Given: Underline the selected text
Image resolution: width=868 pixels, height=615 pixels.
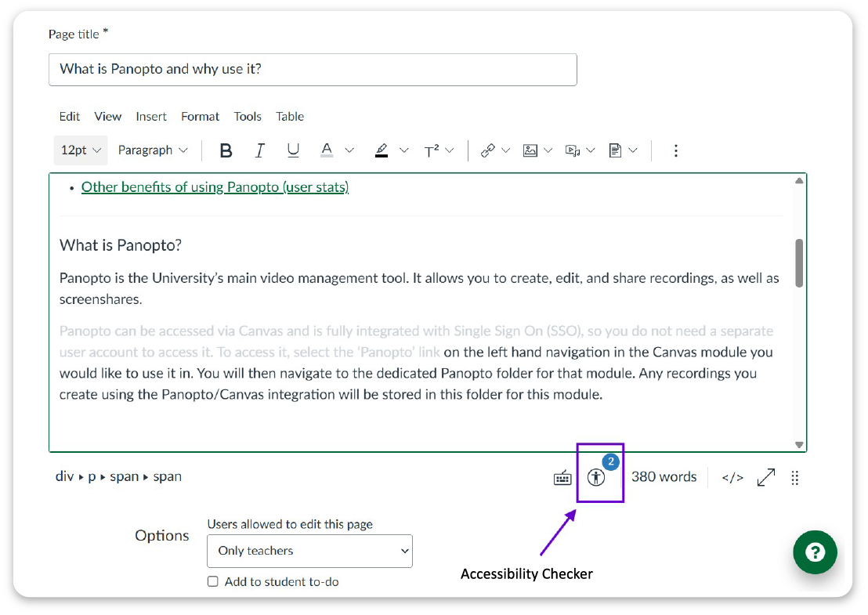Looking at the screenshot, I should [x=293, y=150].
